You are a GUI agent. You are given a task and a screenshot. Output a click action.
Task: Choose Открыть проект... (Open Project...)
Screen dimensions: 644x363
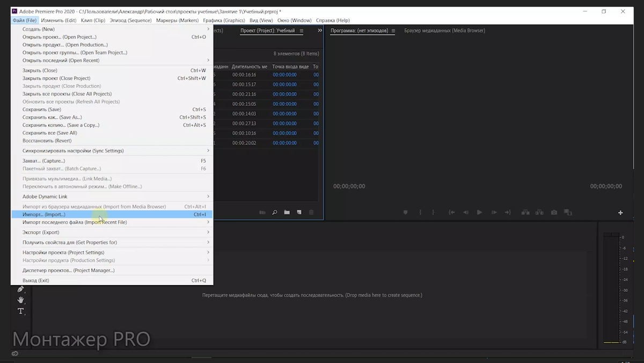click(112, 37)
